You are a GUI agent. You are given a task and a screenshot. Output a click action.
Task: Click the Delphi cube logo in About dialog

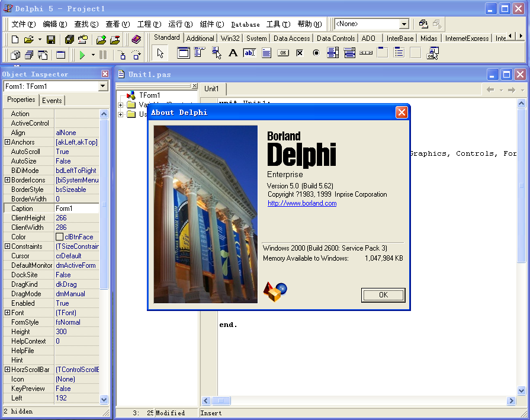[x=275, y=291]
